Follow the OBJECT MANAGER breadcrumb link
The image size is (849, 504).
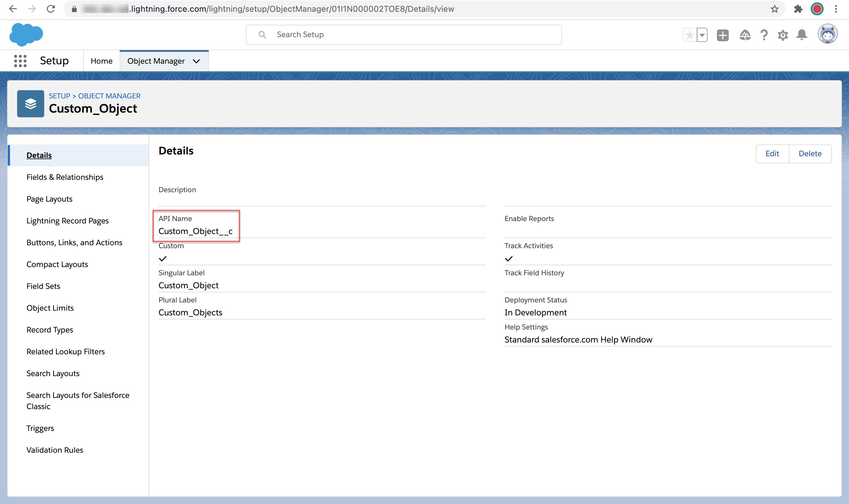[x=109, y=96]
